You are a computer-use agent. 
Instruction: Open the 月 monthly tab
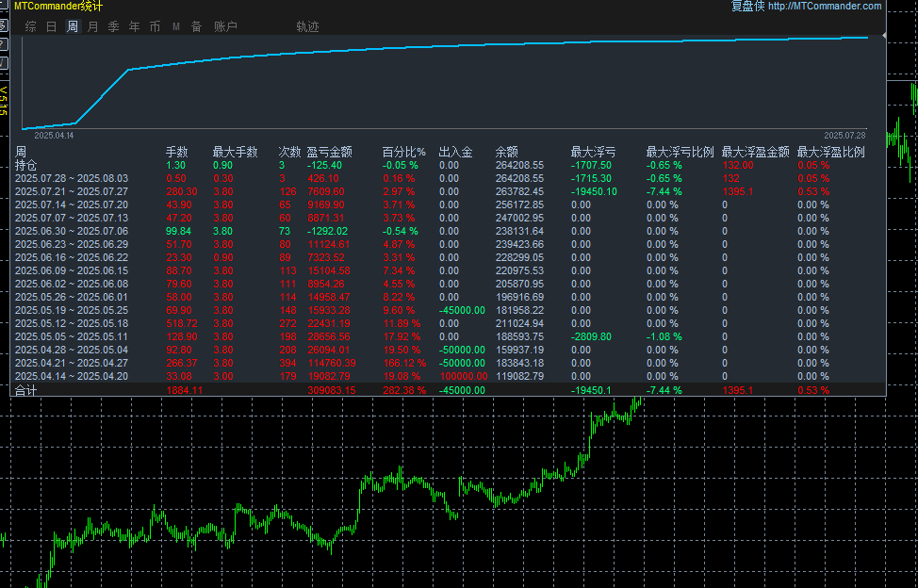tap(93, 26)
